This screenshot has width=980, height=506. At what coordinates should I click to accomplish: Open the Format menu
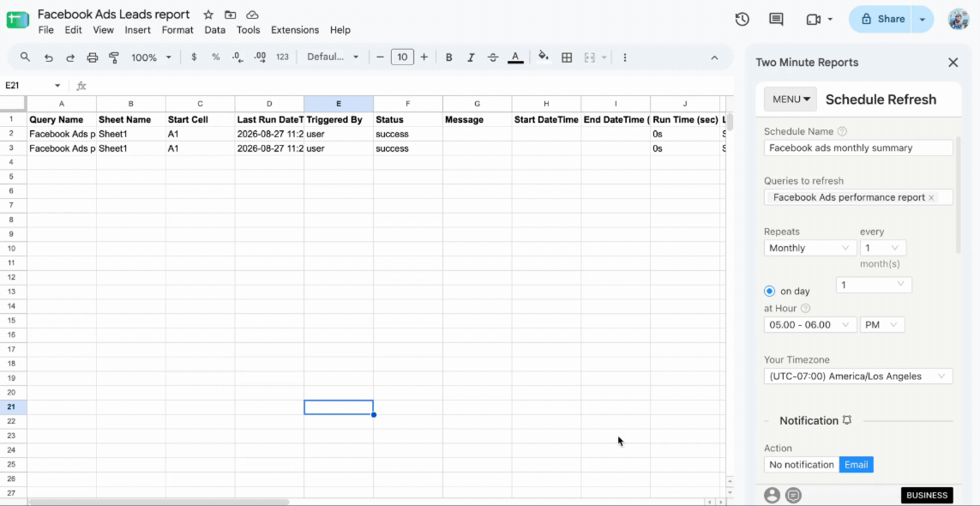click(177, 29)
